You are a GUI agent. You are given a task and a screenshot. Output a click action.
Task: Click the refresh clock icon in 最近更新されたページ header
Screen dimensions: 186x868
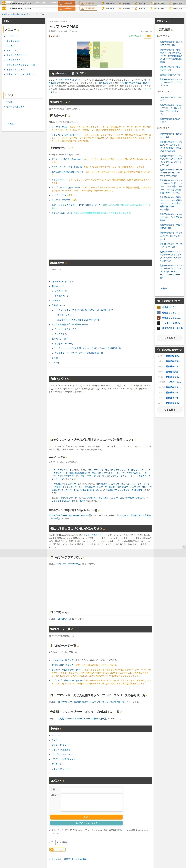pyautogui.click(x=159, y=350)
